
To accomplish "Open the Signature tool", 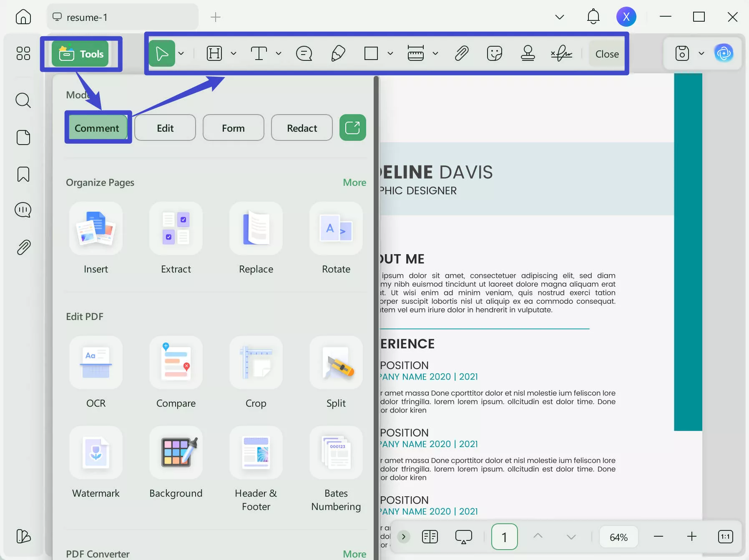I will pyautogui.click(x=562, y=53).
